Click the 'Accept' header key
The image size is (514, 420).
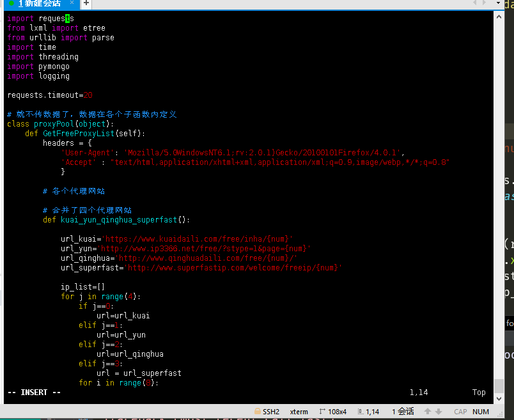79,162
